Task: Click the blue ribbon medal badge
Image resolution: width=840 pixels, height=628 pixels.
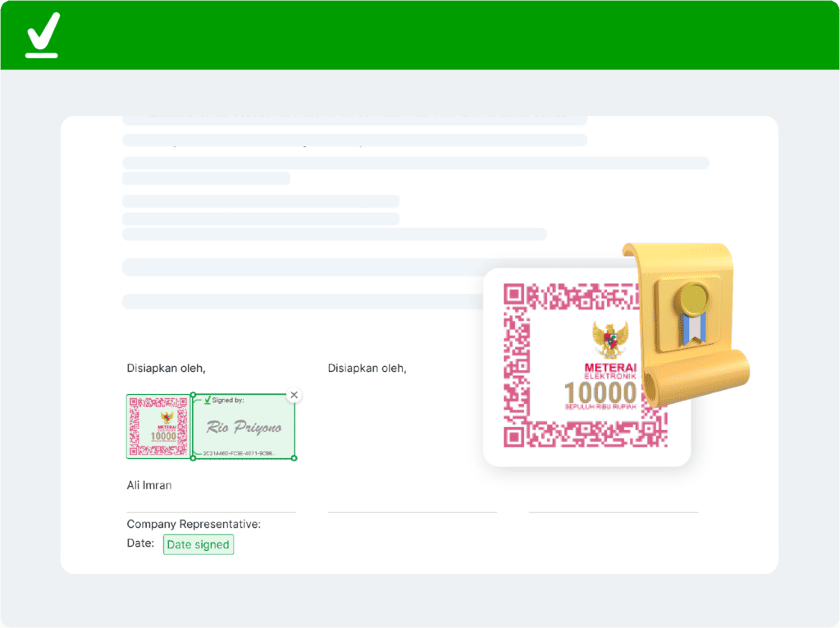Action: pos(692,313)
